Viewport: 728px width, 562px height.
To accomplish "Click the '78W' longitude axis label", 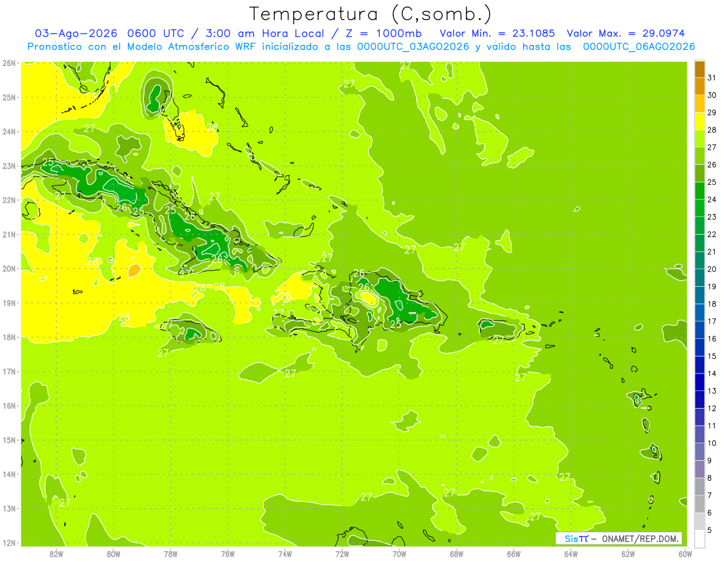I will coord(170,554).
